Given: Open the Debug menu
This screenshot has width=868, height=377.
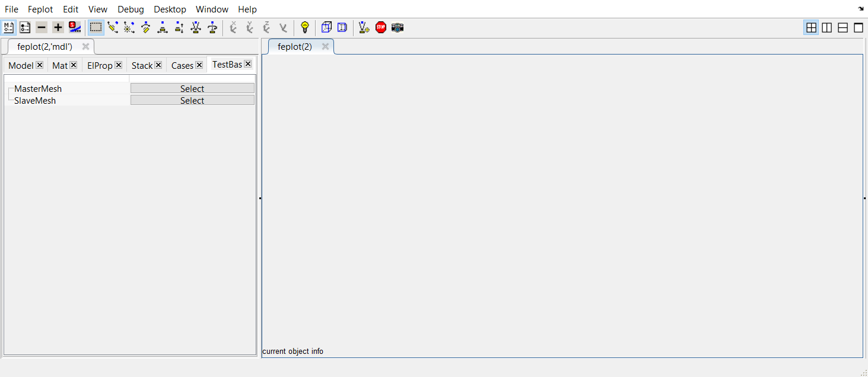Looking at the screenshot, I should pyautogui.click(x=131, y=9).
